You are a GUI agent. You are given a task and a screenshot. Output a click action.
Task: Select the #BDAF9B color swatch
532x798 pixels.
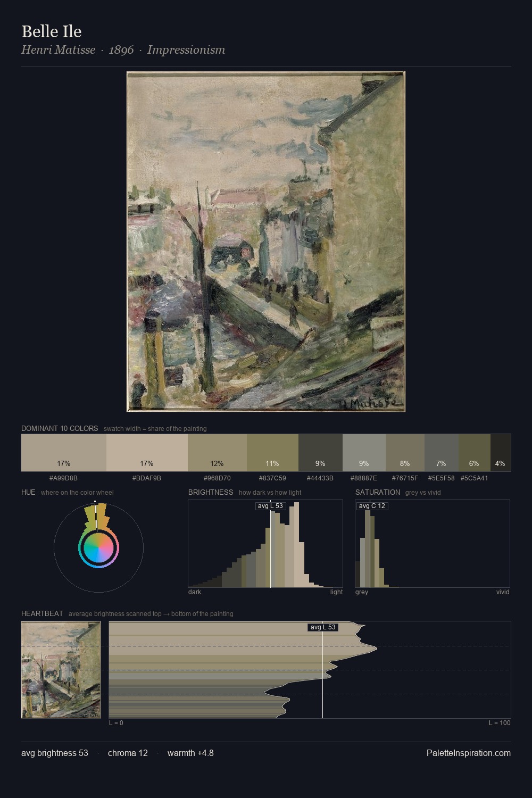pyautogui.click(x=147, y=453)
